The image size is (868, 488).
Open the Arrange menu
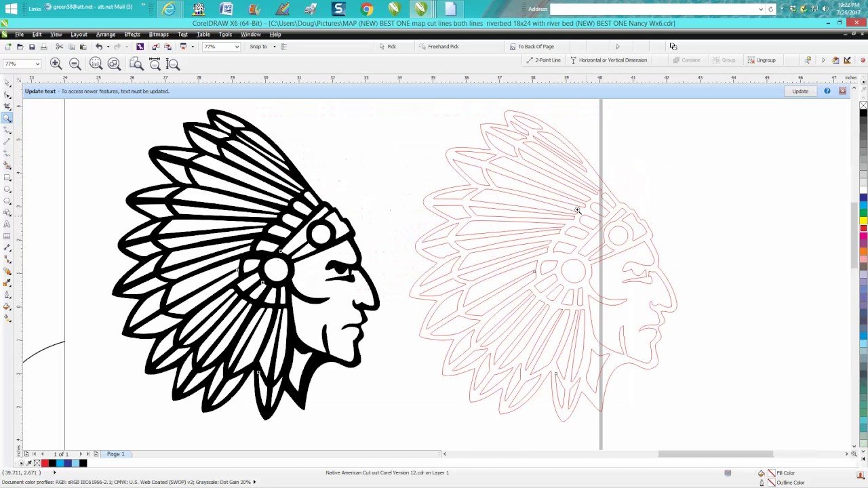(105, 35)
